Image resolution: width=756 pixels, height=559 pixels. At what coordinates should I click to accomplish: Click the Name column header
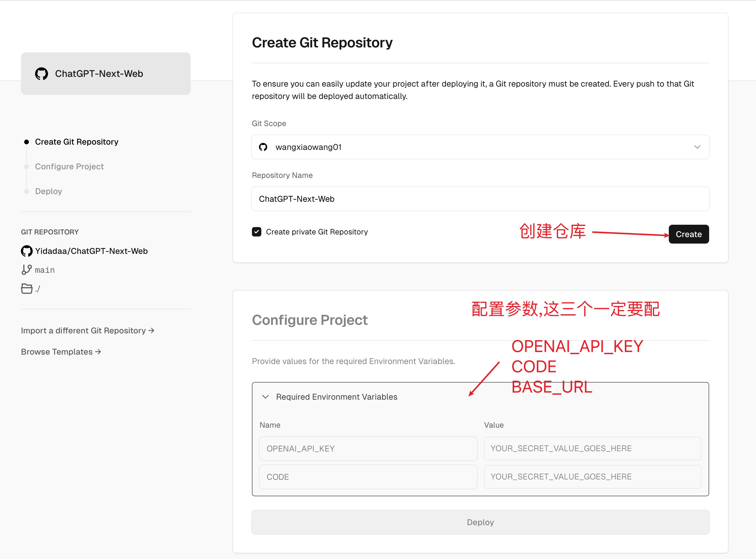click(270, 425)
